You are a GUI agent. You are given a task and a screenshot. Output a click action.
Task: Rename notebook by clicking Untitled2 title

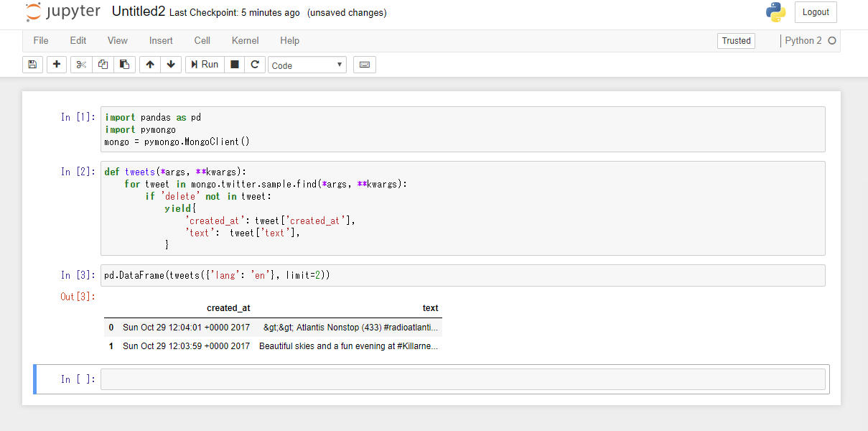click(x=139, y=12)
